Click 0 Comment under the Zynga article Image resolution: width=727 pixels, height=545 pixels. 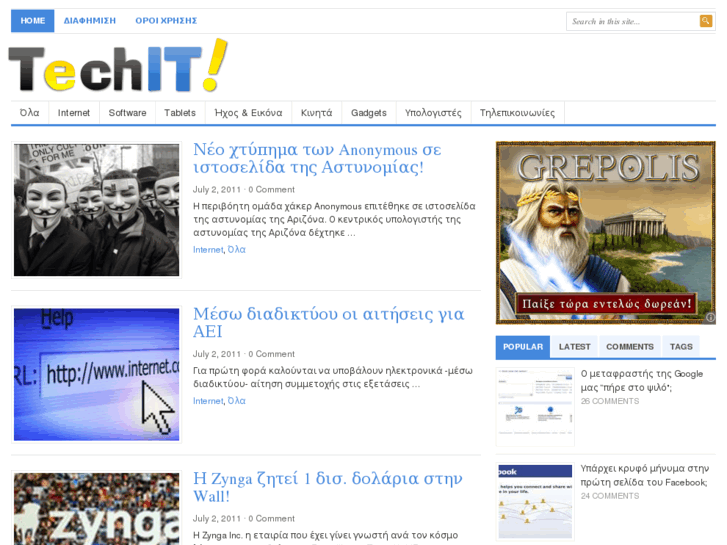pyautogui.click(x=271, y=519)
